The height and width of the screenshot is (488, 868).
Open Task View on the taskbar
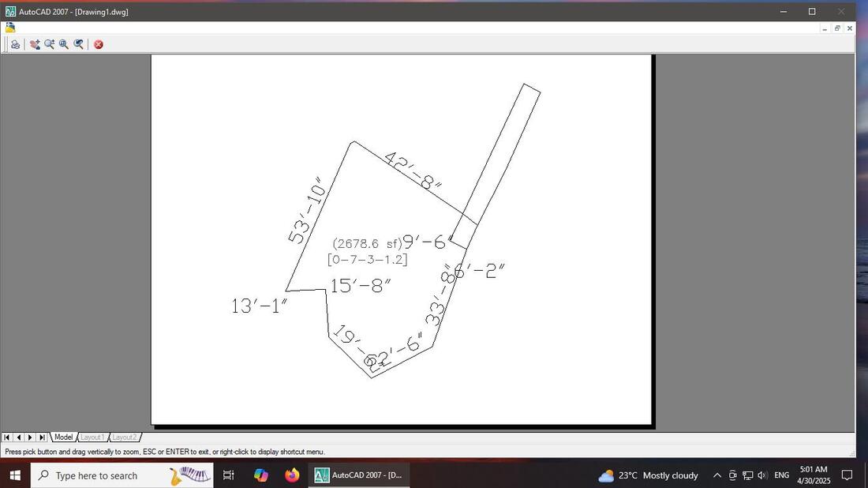click(x=228, y=475)
